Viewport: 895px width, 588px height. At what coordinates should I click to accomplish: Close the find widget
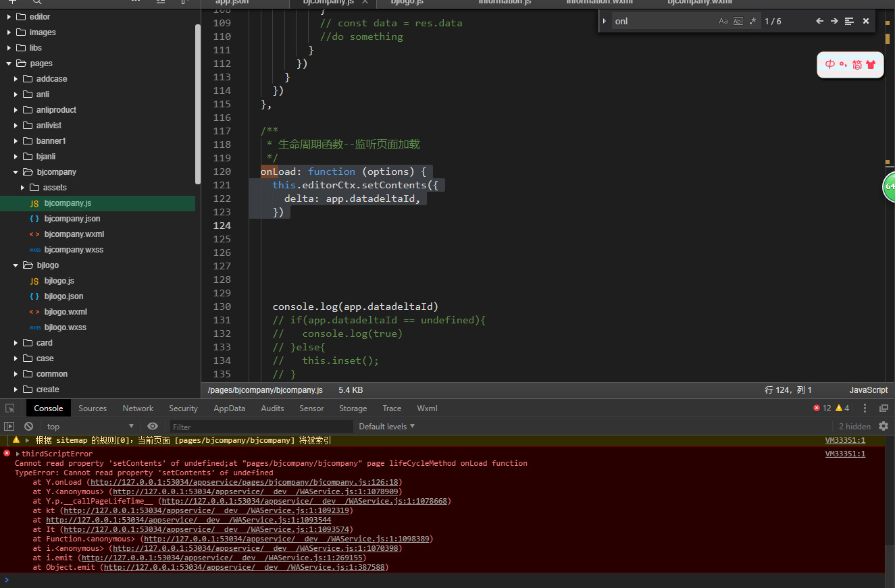tap(866, 21)
